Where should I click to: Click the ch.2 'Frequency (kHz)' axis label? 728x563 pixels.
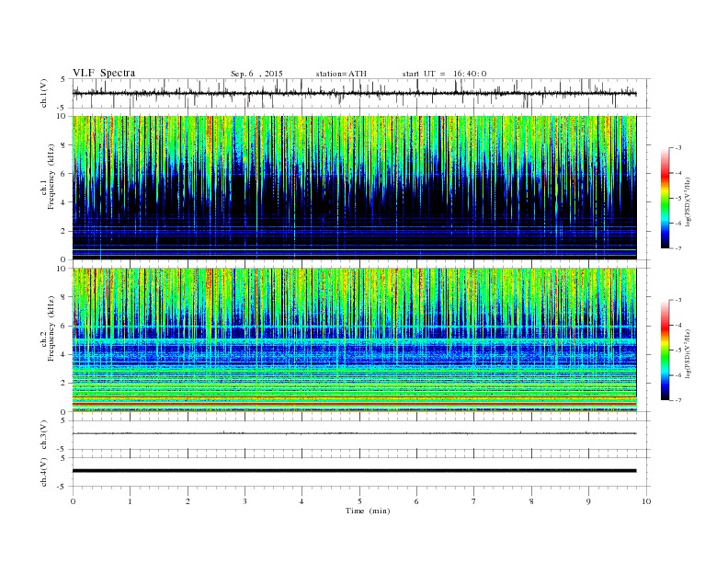[51, 327]
